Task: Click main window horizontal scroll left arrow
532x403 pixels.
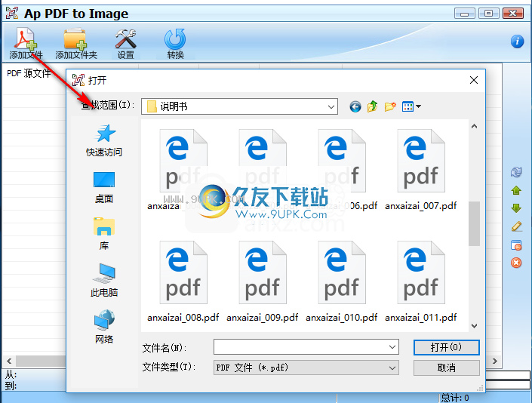Action: pyautogui.click(x=9, y=361)
